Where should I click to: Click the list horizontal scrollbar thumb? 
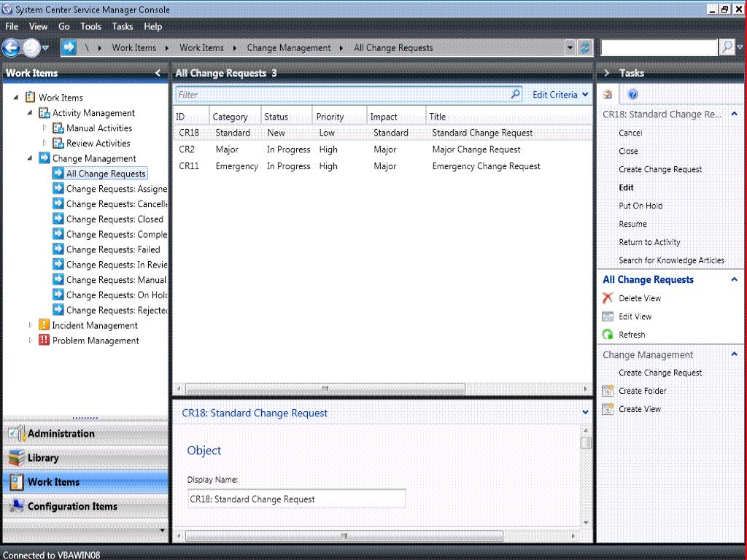click(x=325, y=389)
